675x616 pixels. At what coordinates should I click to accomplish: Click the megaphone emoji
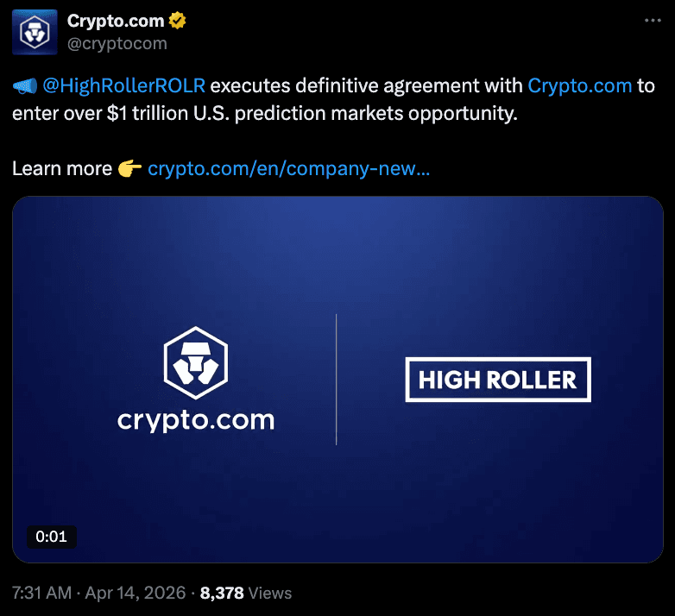point(23,86)
